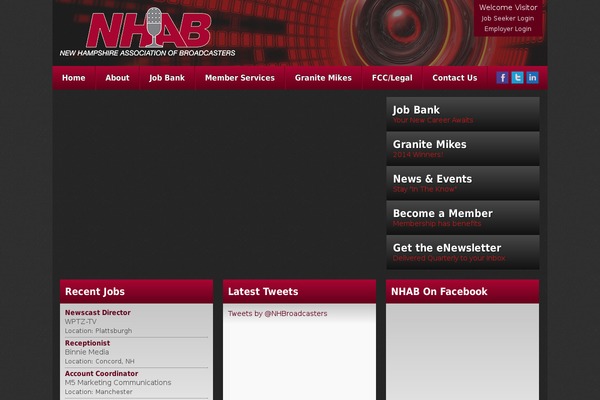The width and height of the screenshot is (600, 400).
Task: Click the Latest Tweets panel header
Action: pyautogui.click(x=299, y=292)
